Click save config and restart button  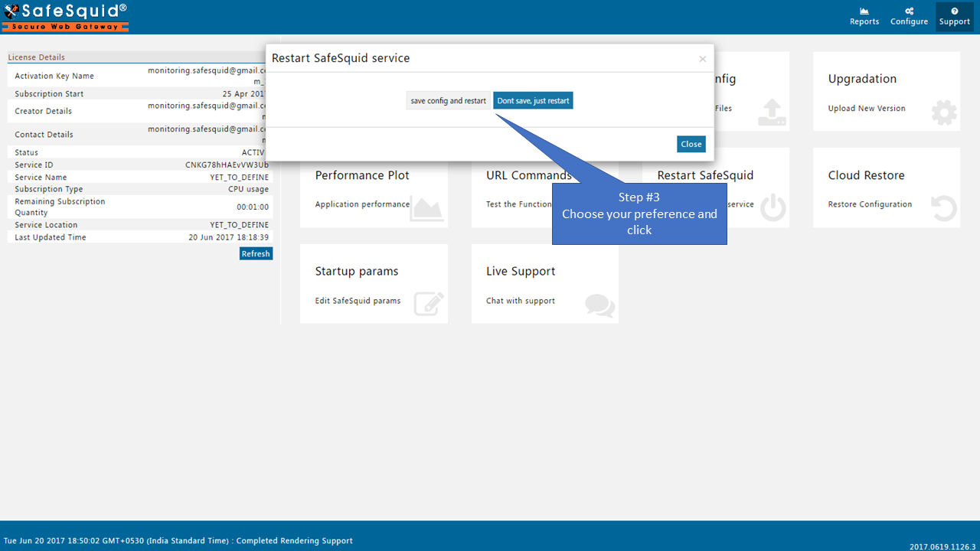point(448,101)
